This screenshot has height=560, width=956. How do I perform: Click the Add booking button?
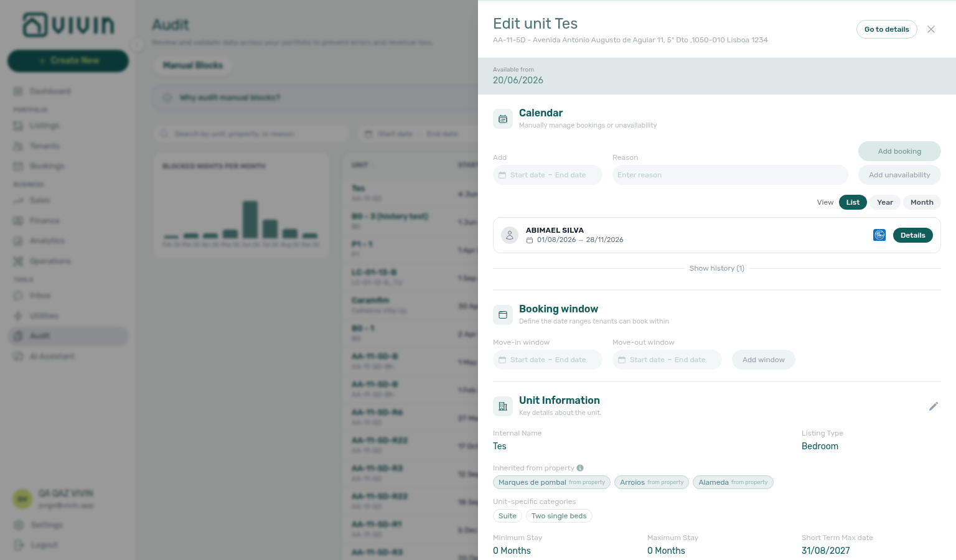899,151
